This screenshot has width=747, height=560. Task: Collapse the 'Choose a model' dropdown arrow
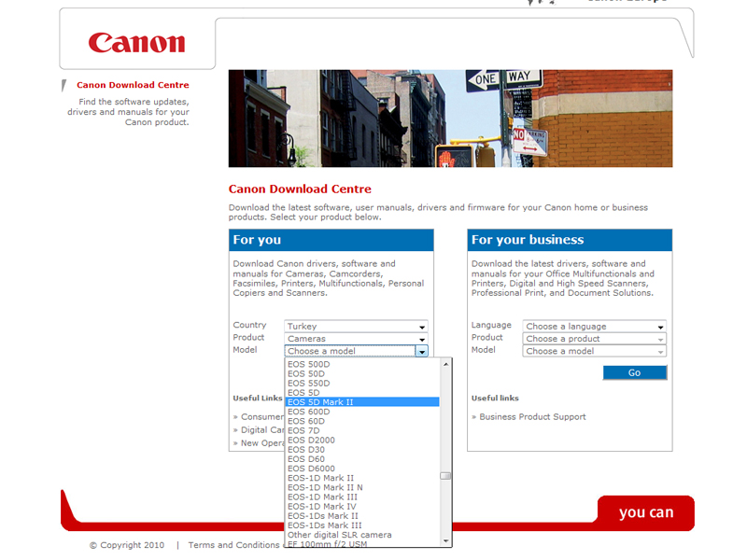[422, 352]
